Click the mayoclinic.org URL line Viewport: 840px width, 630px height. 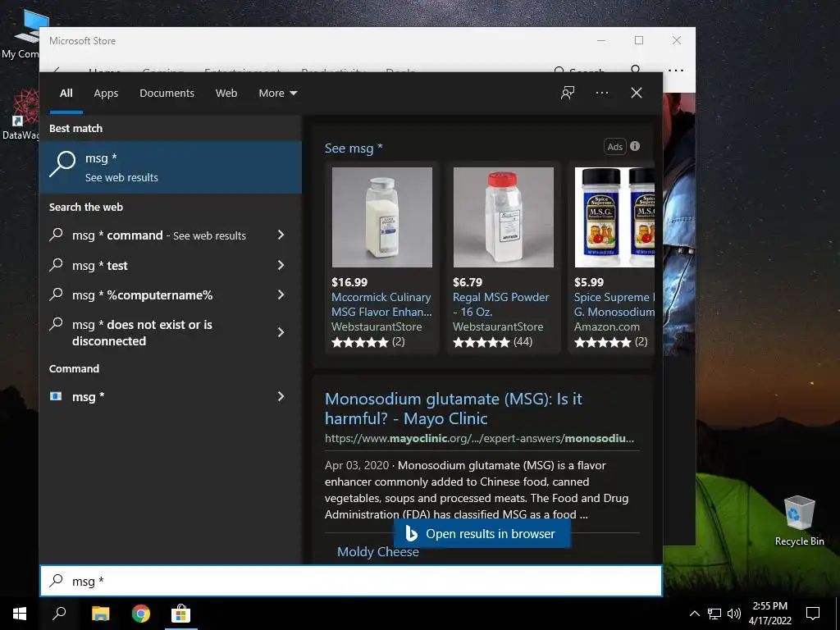point(479,438)
